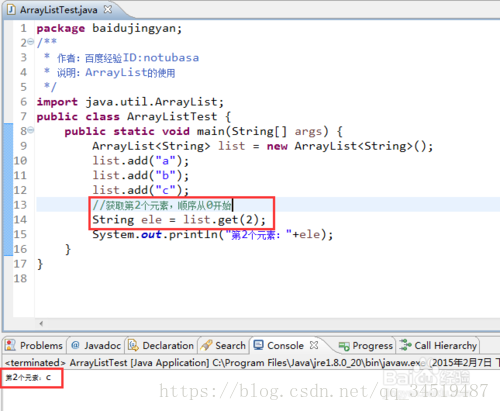Close the Console view
Viewport: 500px width, 411px height.
(314, 345)
